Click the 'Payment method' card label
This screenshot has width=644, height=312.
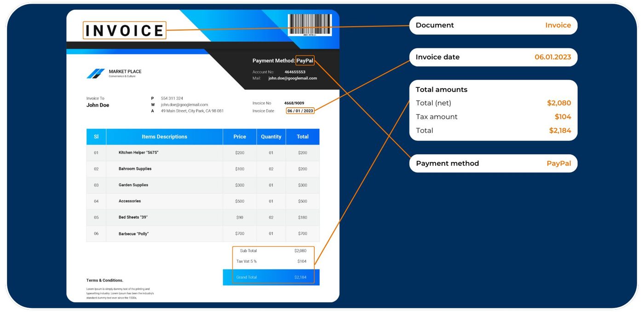(x=447, y=163)
